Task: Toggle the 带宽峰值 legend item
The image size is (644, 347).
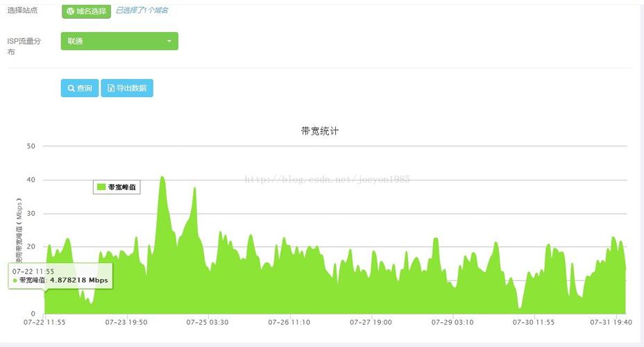Action: (x=117, y=187)
